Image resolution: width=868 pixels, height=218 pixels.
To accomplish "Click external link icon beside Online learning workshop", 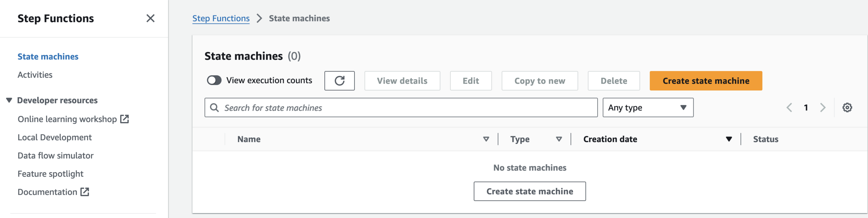I will [124, 119].
